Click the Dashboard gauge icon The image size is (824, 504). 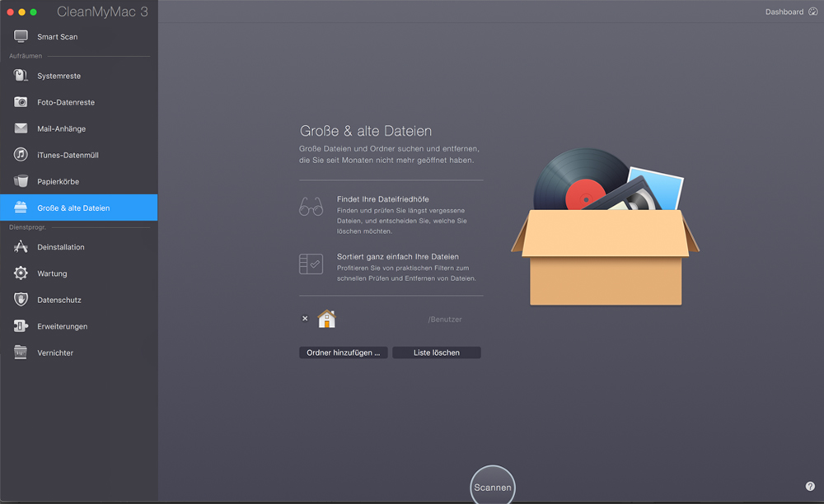813,12
